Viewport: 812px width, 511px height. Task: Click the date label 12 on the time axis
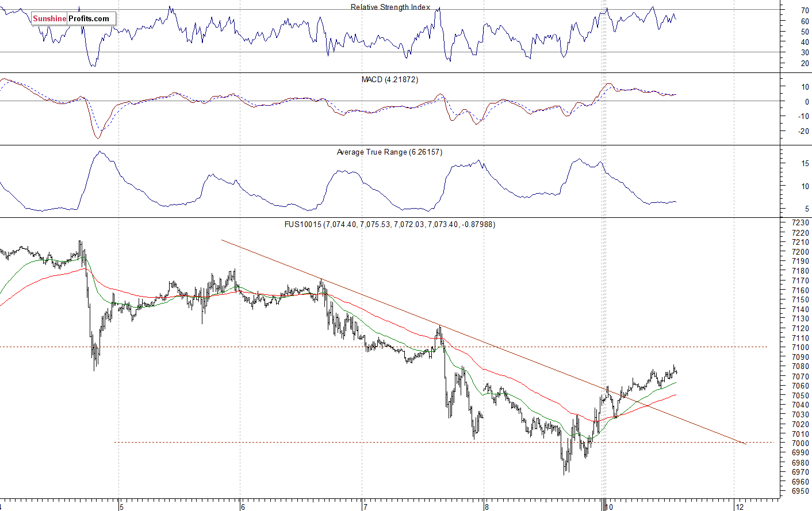pyautogui.click(x=740, y=507)
